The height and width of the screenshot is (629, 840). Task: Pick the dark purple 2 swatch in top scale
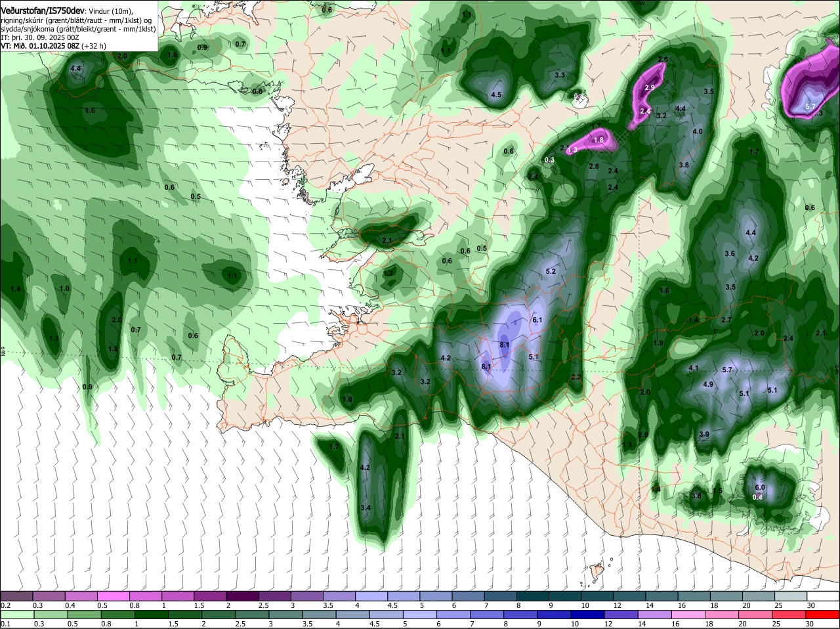(241, 596)
